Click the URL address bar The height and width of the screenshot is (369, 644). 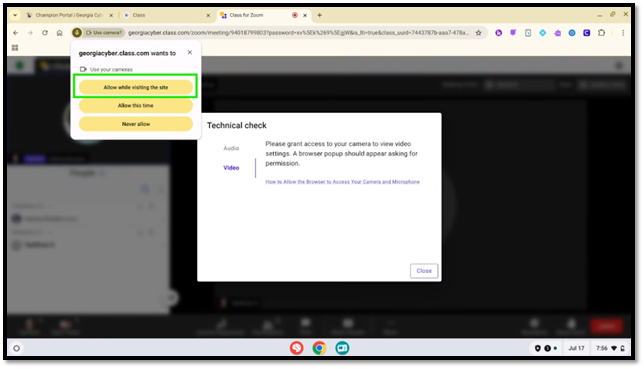pos(298,33)
